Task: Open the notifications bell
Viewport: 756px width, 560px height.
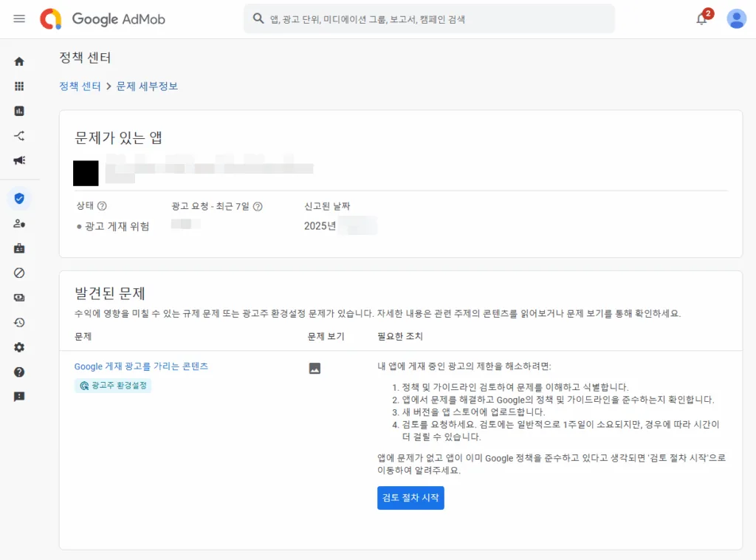Action: [702, 18]
